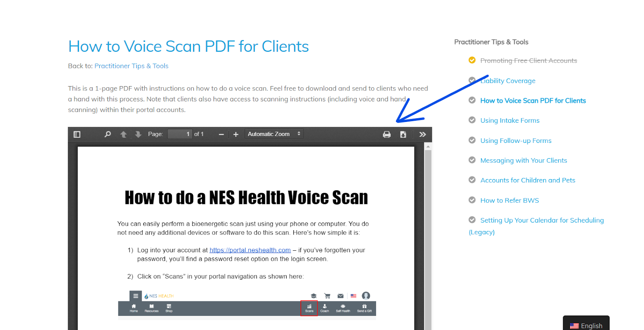Click the Home icon in the PDF screenshot

(134, 308)
